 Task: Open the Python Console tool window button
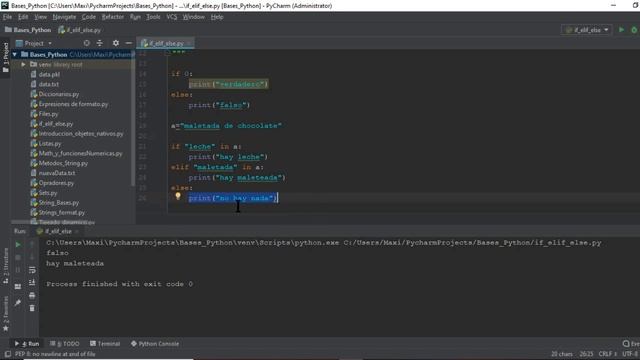point(155,344)
